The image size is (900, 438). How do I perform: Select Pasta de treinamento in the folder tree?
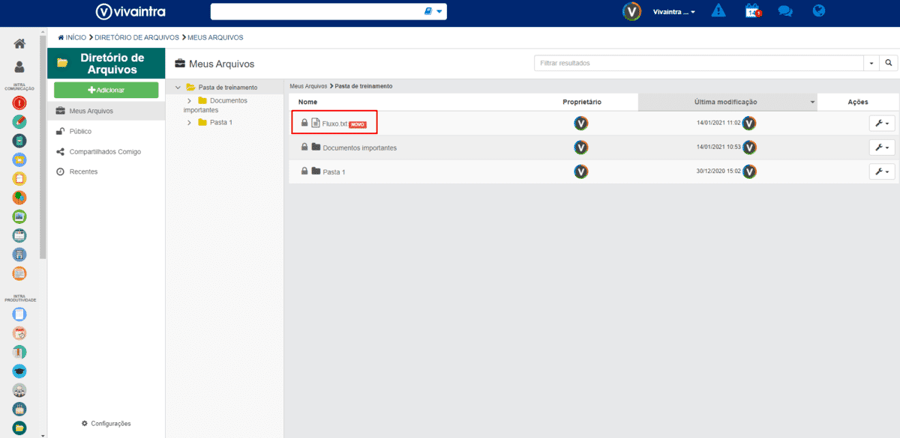228,87
